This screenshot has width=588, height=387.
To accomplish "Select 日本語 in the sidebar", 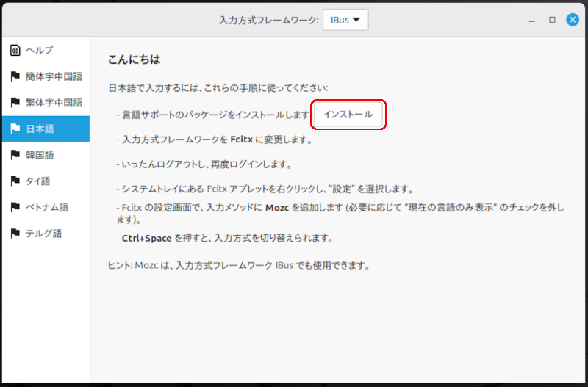I will (x=46, y=129).
